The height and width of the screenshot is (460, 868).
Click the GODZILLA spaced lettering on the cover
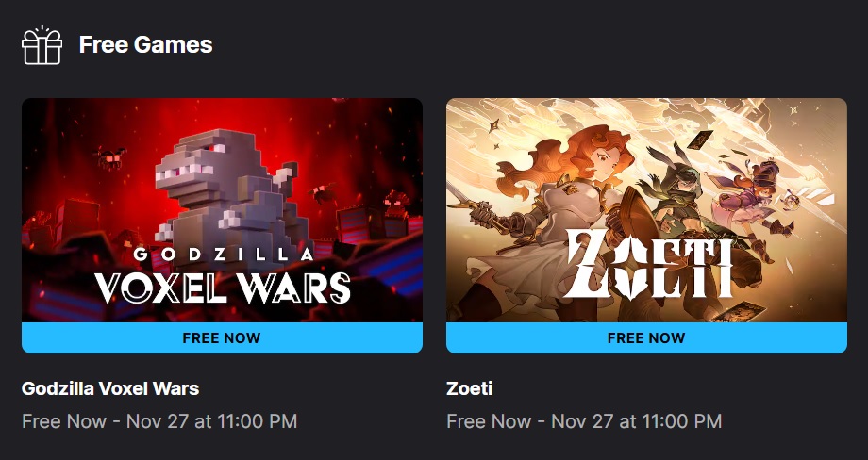223,255
